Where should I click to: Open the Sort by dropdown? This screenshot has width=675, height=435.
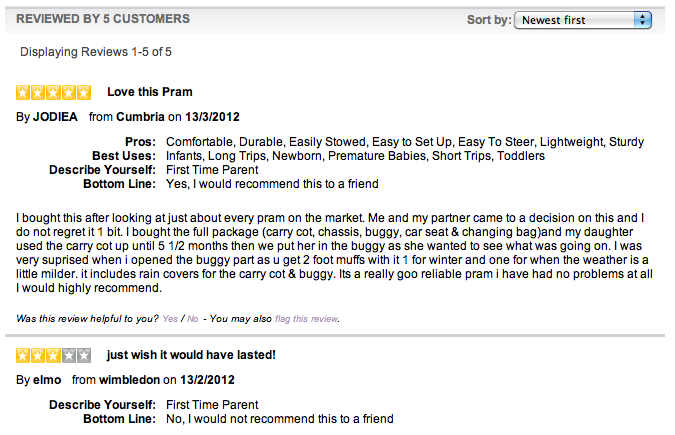coord(583,20)
